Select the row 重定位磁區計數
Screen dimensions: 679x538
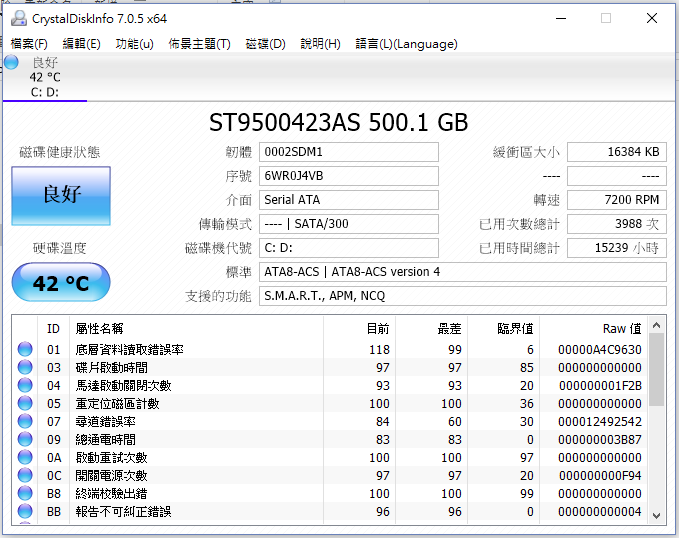coord(330,403)
